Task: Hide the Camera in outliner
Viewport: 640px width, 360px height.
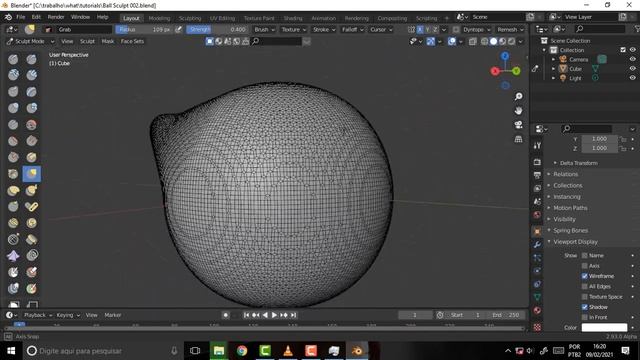Action: tap(632, 59)
